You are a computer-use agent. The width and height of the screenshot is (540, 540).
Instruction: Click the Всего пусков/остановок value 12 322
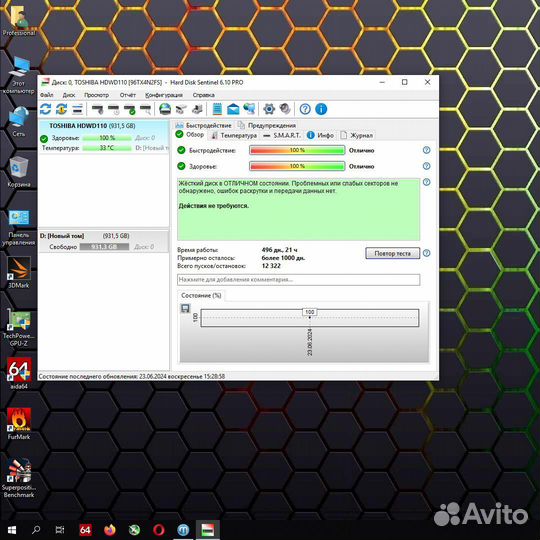click(271, 266)
